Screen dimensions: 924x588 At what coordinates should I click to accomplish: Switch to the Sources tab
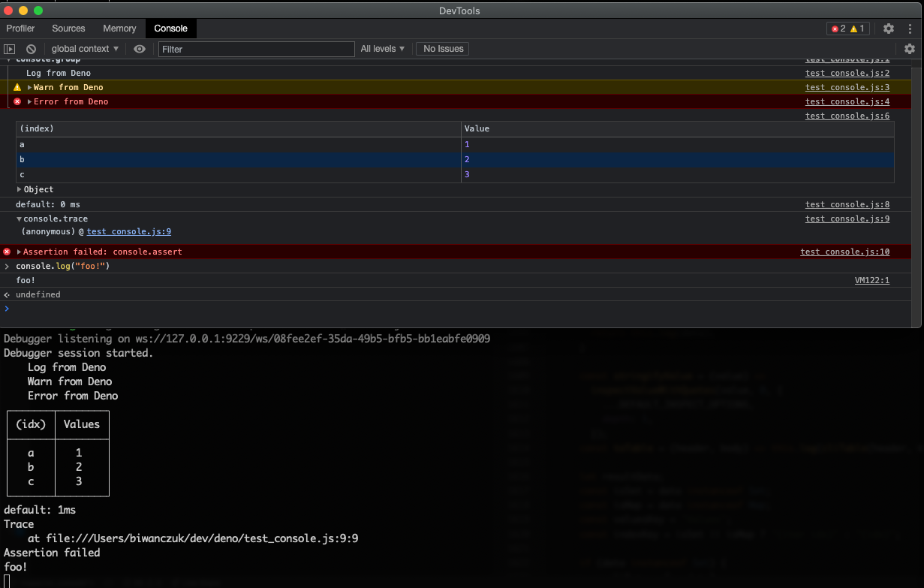(68, 29)
